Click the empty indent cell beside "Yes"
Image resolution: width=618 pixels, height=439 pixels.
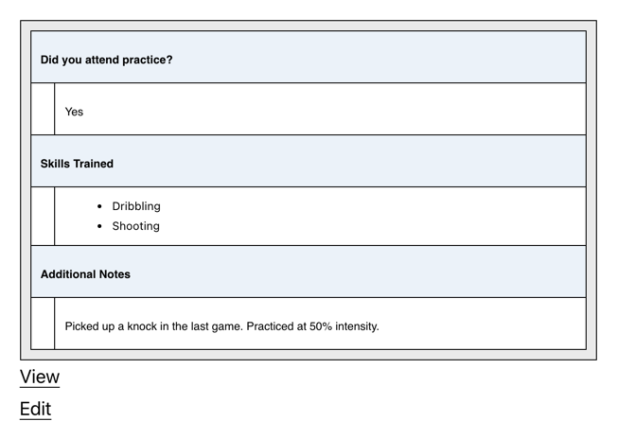[43, 110]
